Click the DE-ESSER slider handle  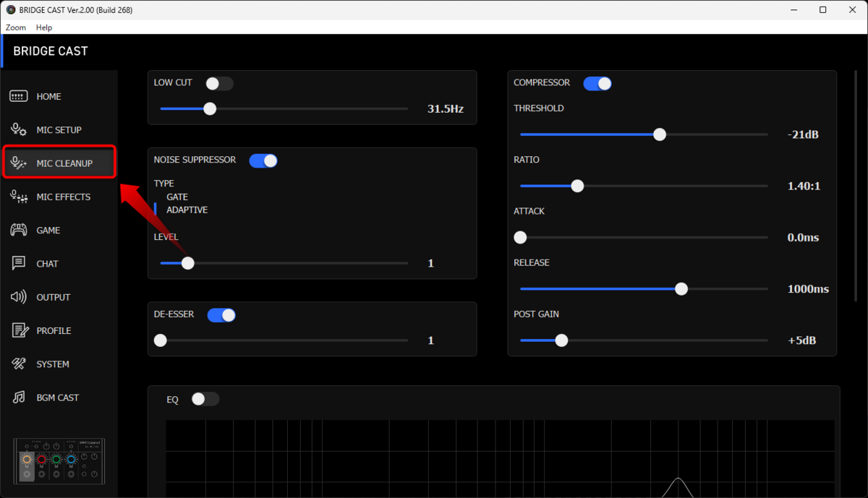[161, 340]
